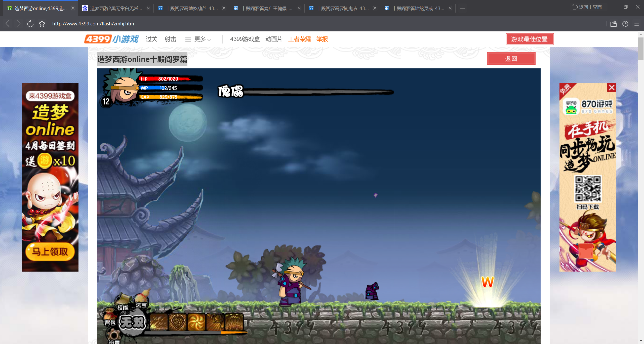
Task: Reload the page with refresh icon
Action: (30, 24)
